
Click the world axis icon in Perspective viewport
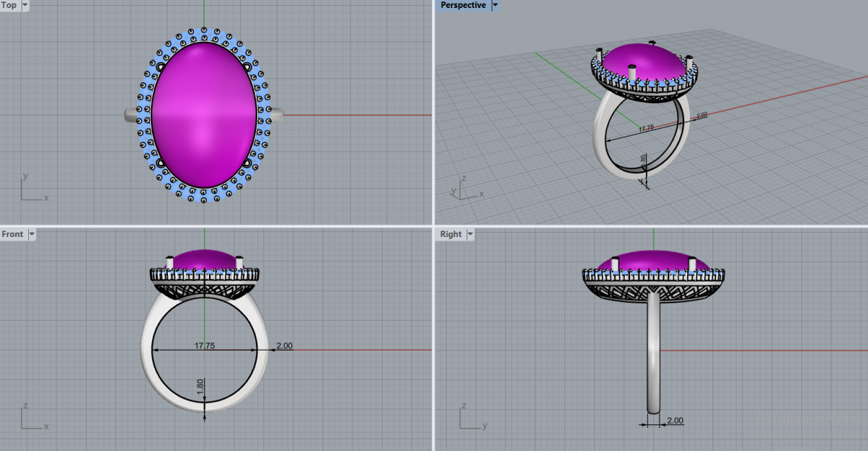coord(463,186)
